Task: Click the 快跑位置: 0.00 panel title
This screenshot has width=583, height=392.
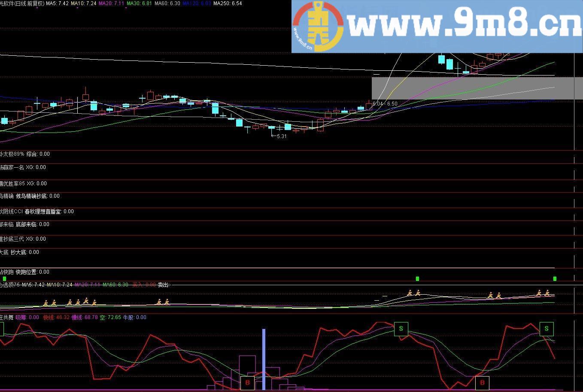Action: [33, 272]
